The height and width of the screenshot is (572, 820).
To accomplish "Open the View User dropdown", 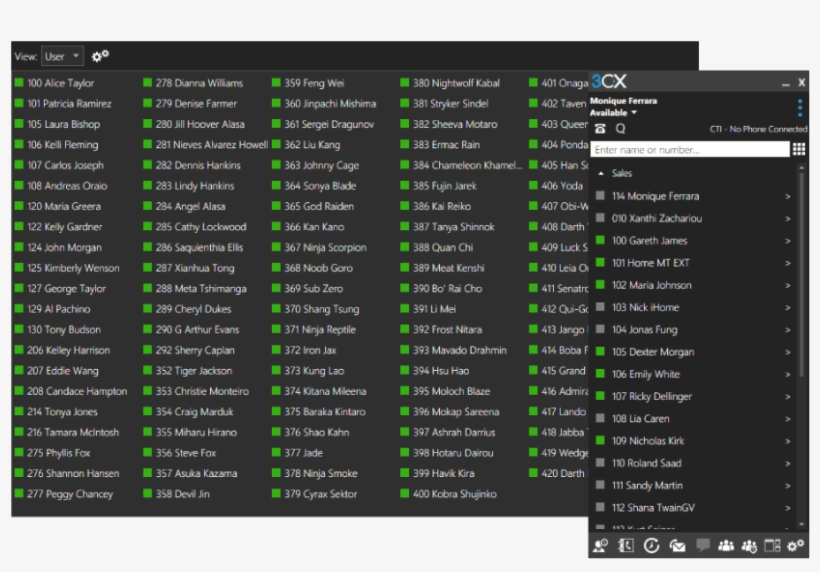I will click(x=62, y=56).
